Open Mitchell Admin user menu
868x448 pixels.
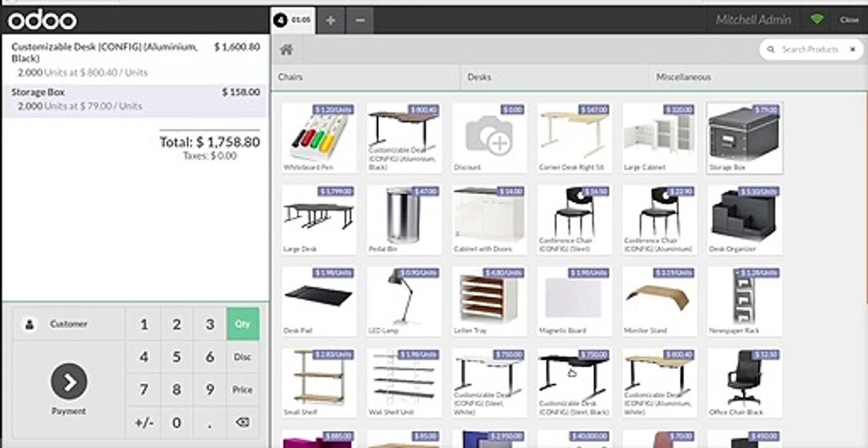click(753, 20)
